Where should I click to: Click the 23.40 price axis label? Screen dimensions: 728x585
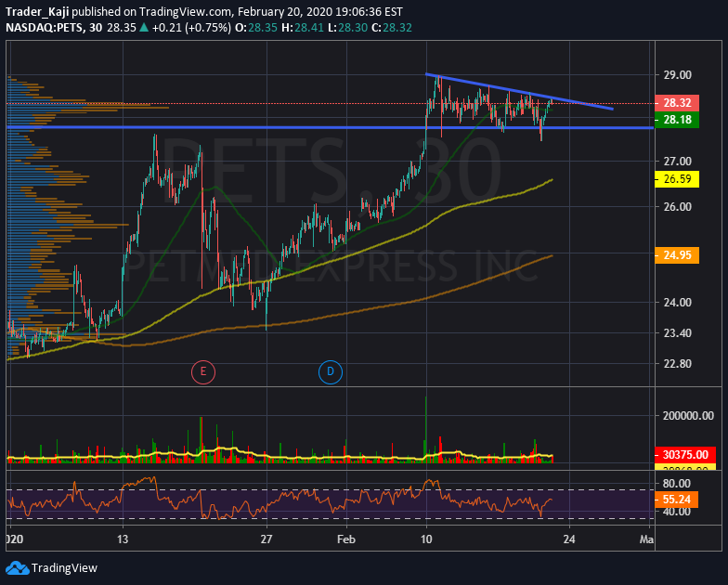(678, 332)
